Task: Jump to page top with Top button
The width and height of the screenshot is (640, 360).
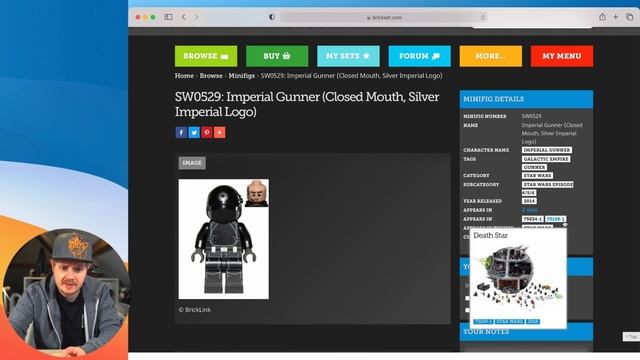Action: point(631,337)
